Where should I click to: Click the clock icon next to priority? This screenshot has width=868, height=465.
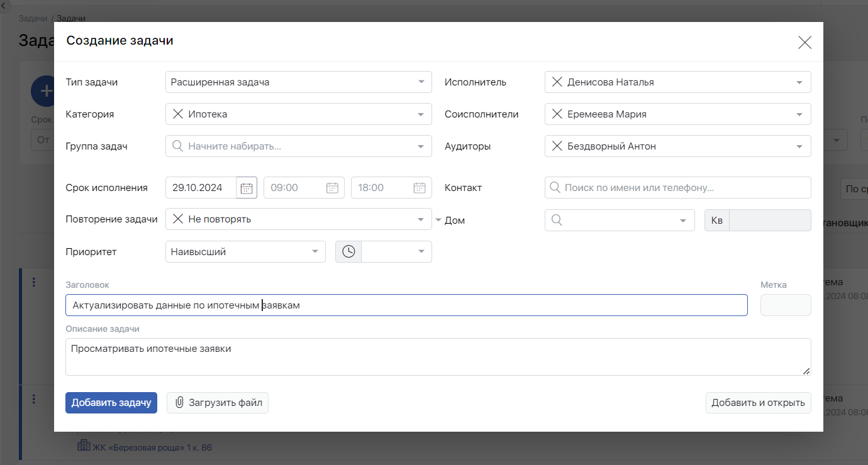coord(348,252)
